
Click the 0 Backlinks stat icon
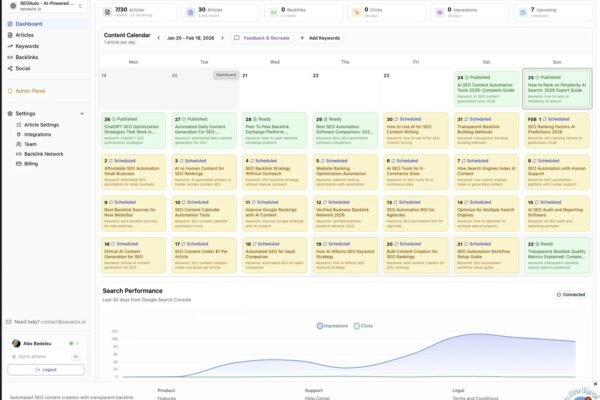[274, 12]
